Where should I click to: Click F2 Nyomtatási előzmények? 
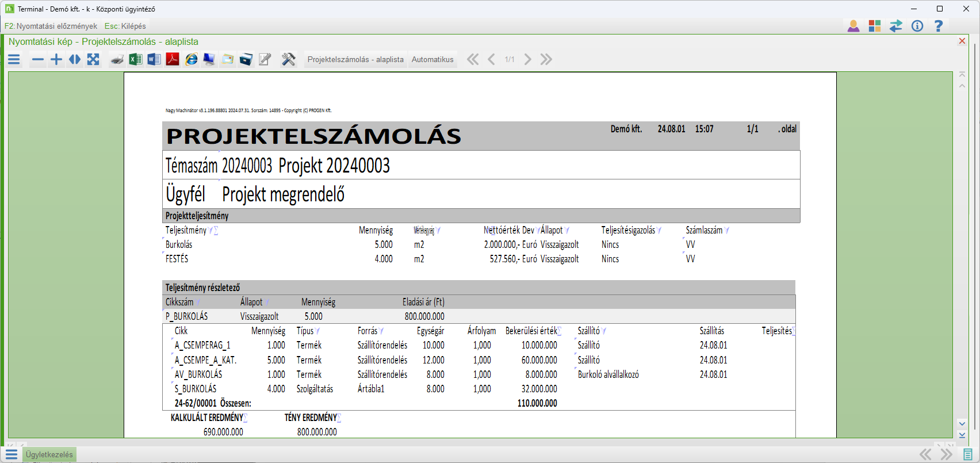pos(51,26)
